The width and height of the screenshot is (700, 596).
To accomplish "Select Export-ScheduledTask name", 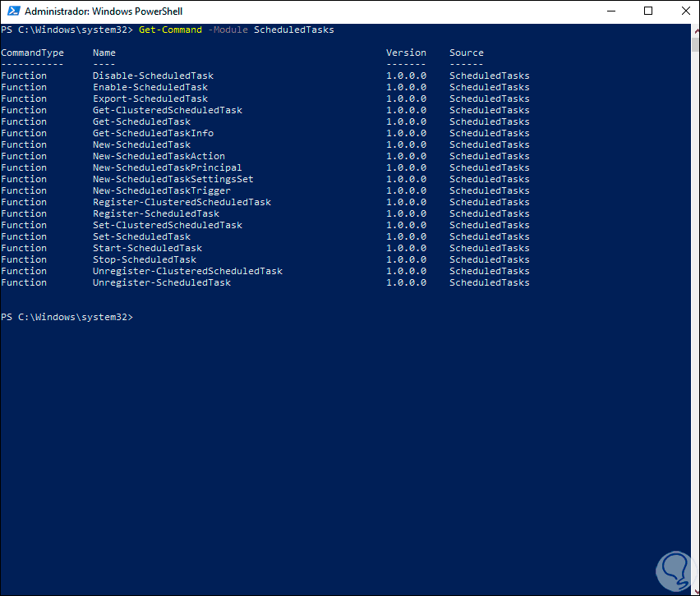I will coord(150,99).
